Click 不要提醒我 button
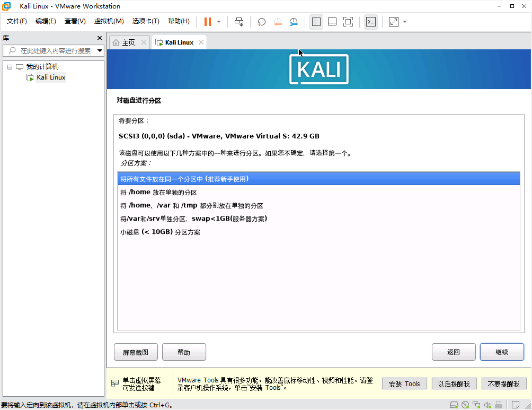The height and width of the screenshot is (410, 532). point(504,384)
